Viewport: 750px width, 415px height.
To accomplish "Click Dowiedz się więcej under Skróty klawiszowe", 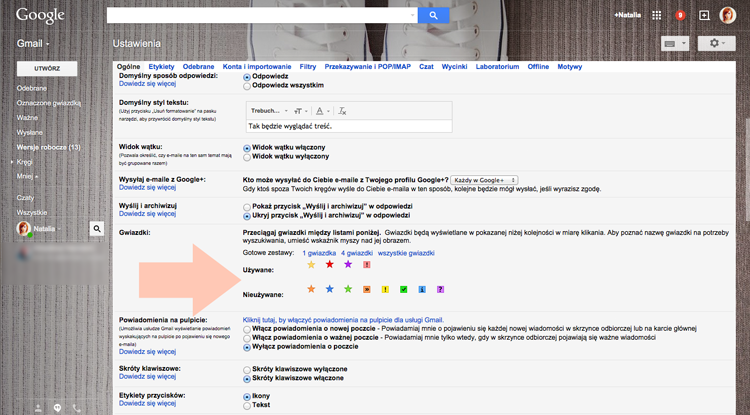I will (147, 376).
